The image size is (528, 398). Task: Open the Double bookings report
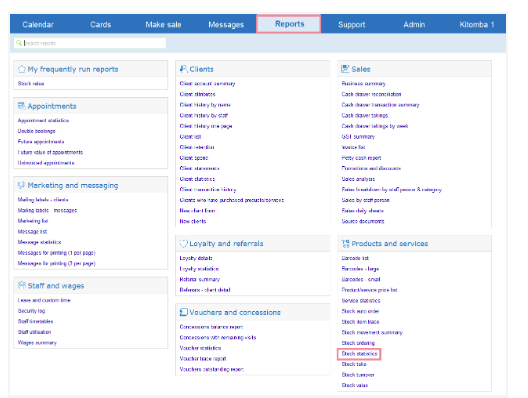click(x=37, y=131)
